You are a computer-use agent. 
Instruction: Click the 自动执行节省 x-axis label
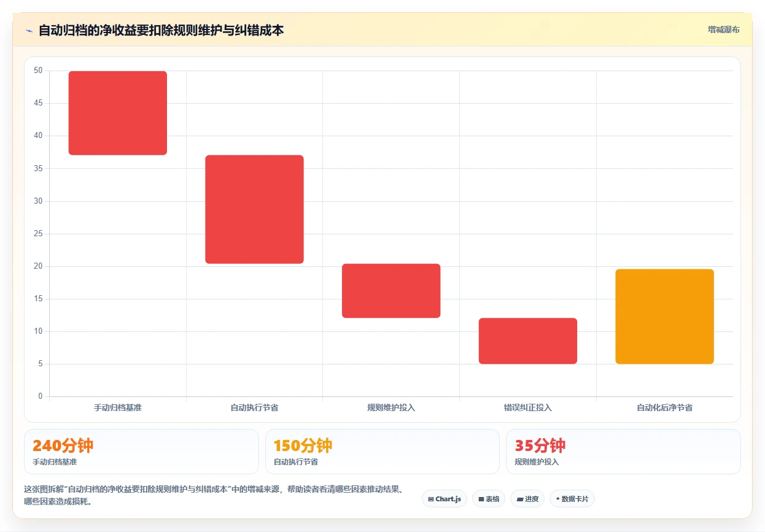(254, 407)
